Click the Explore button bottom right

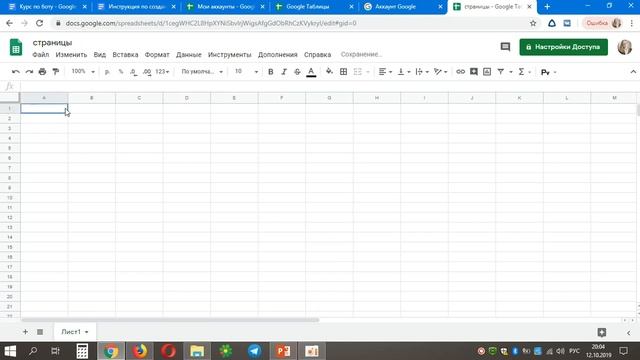(602, 332)
